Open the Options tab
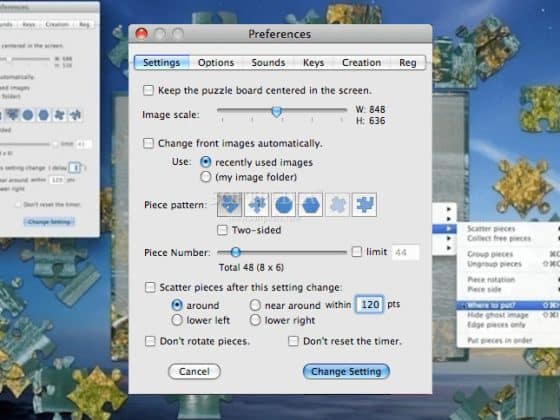The height and width of the screenshot is (420, 560). pyautogui.click(x=216, y=62)
